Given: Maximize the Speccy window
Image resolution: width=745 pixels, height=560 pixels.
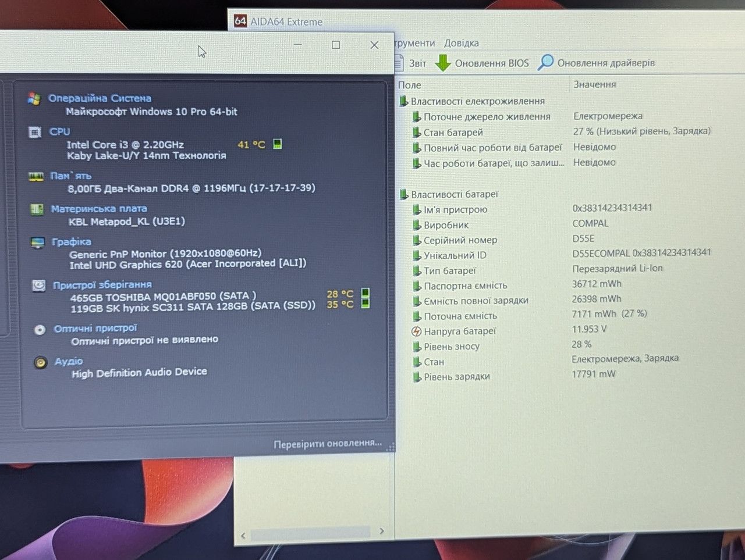Looking at the screenshot, I should tap(336, 45).
